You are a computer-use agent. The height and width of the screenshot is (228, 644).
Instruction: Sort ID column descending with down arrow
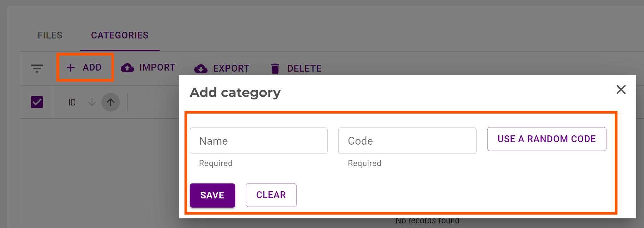tap(92, 103)
